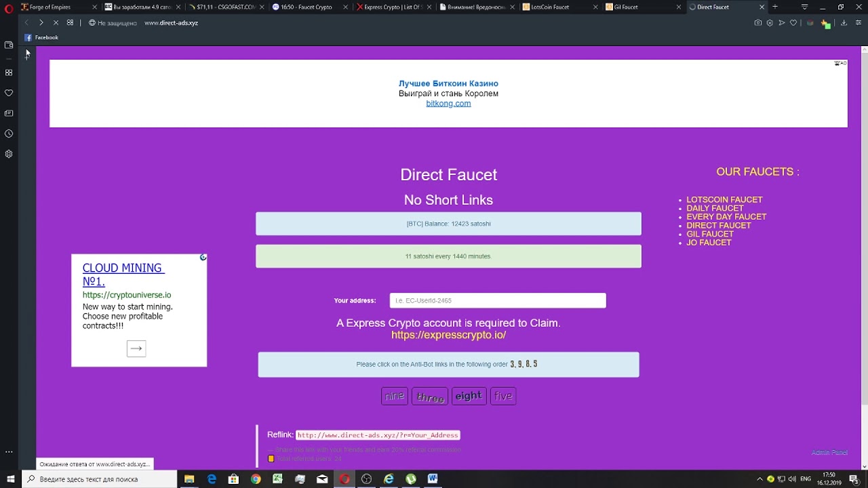This screenshot has width=868, height=488.
Task: Open the Windows notification center
Action: click(x=854, y=479)
